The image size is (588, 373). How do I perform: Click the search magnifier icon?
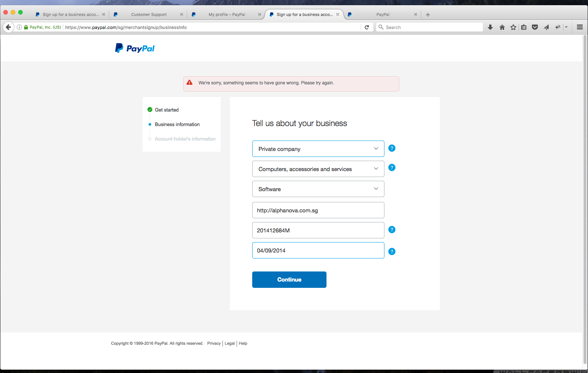click(x=381, y=27)
